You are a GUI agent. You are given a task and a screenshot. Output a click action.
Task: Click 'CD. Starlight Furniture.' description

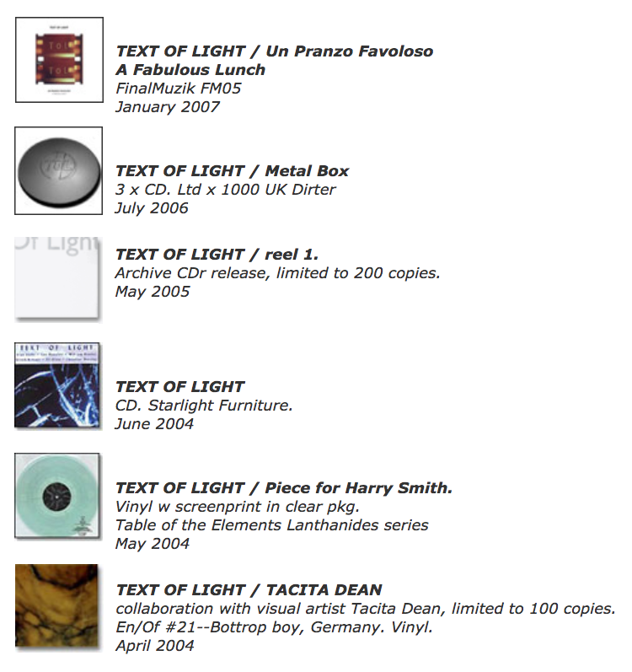(x=204, y=406)
